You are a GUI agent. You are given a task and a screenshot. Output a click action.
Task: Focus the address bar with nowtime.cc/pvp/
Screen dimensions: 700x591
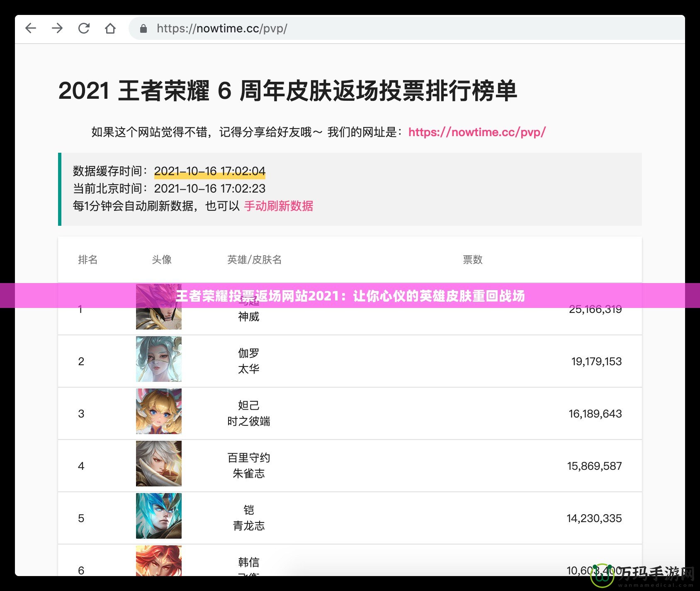406,29
